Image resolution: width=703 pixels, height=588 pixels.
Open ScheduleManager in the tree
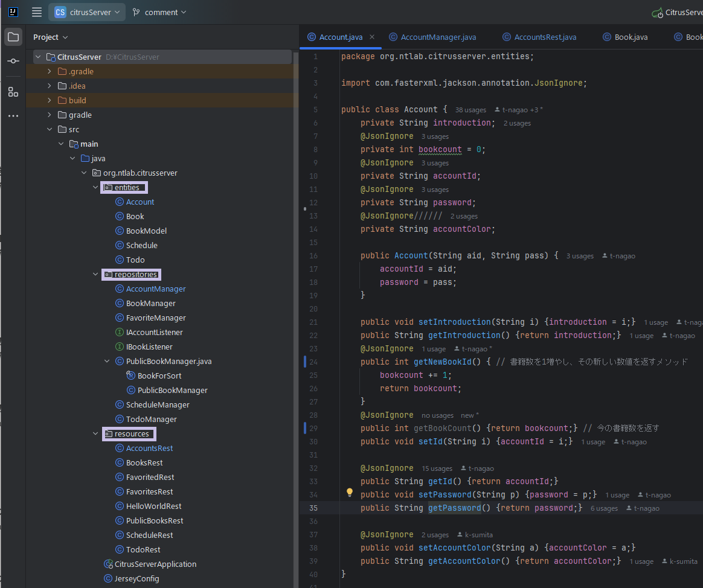(158, 404)
